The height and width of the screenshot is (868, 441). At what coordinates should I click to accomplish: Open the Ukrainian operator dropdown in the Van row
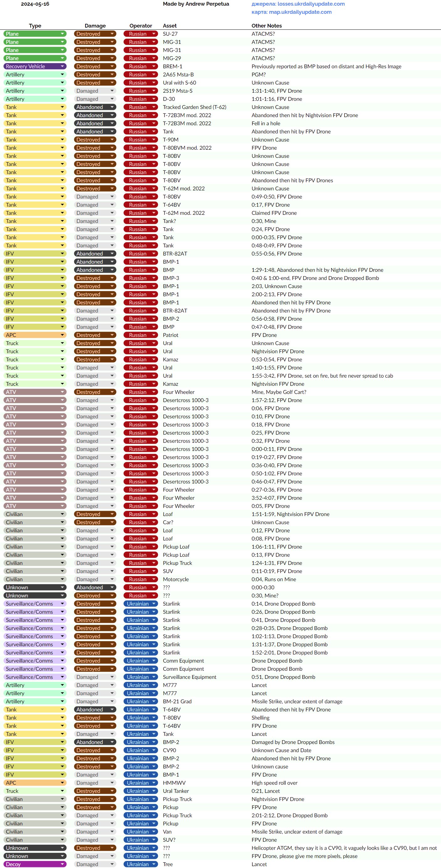tap(141, 832)
